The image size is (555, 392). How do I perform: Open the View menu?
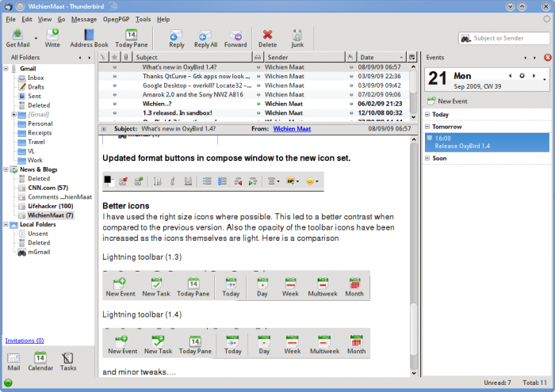44,19
